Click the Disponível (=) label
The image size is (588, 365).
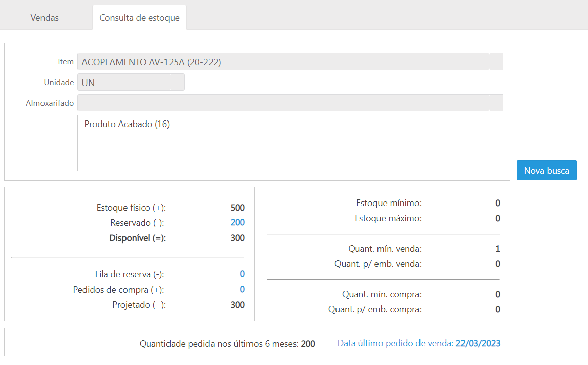click(138, 238)
